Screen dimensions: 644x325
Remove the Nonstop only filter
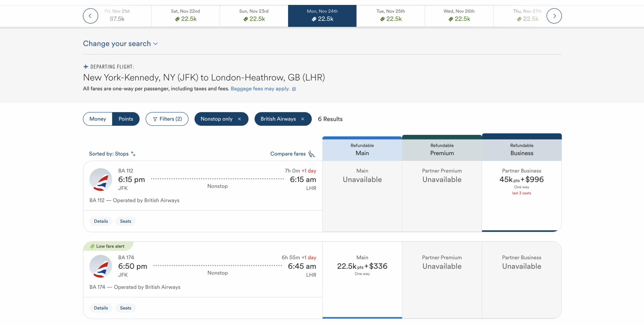click(239, 119)
